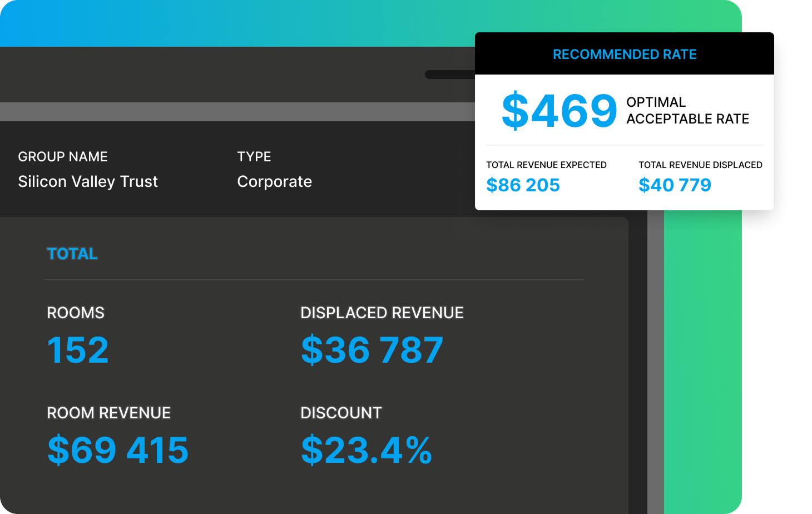
Task: Click the DISPLACED REVENUE label
Action: 382,313
